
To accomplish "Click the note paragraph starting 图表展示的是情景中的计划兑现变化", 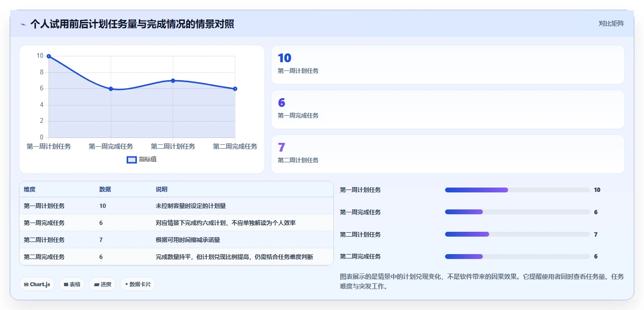I will click(482, 281).
